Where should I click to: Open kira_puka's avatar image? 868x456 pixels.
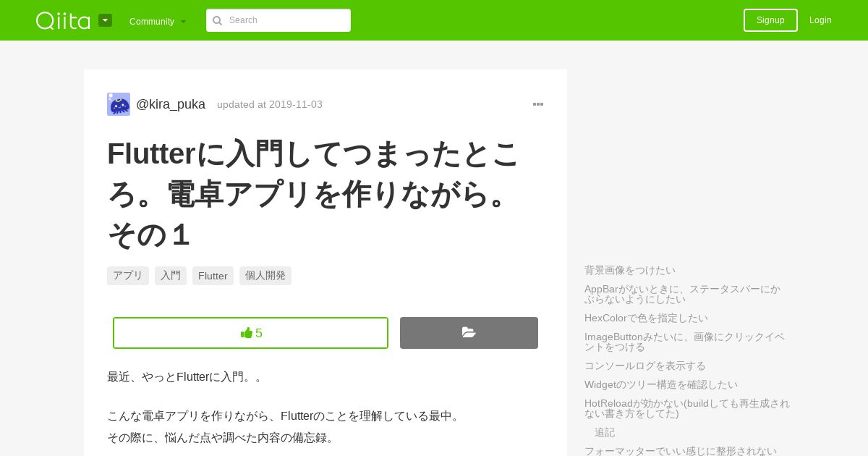[x=119, y=104]
